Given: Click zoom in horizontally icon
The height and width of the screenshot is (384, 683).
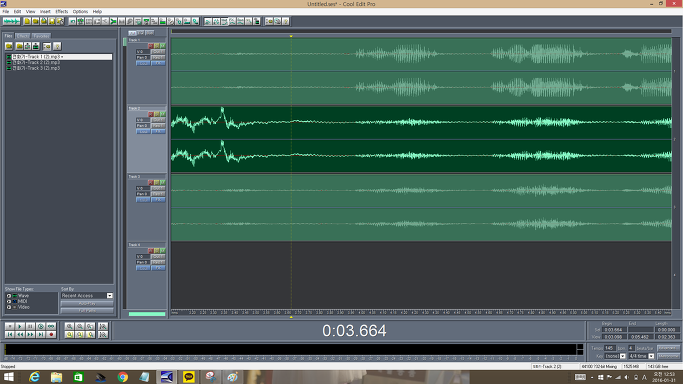Looking at the screenshot, I should tap(69, 326).
